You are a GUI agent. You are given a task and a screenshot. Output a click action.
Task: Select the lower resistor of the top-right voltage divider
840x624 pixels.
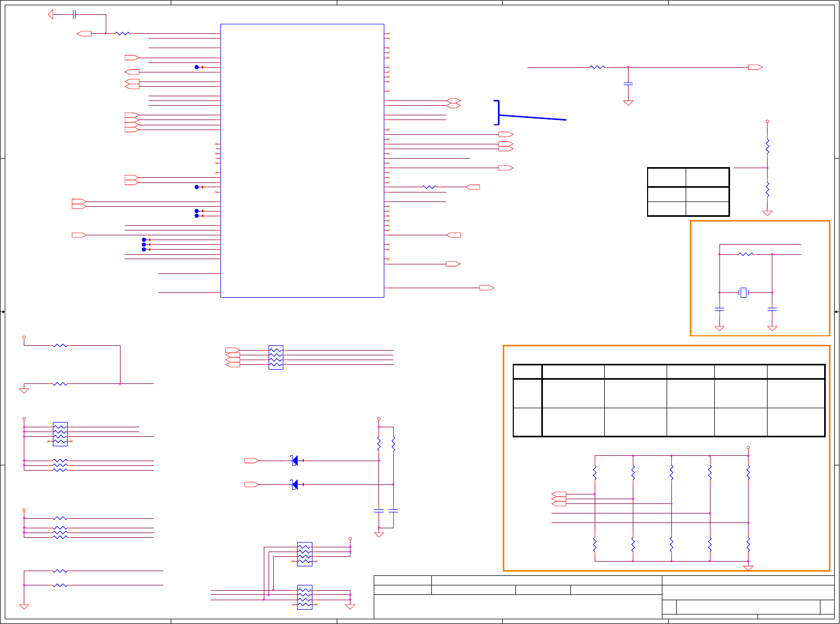pos(767,189)
